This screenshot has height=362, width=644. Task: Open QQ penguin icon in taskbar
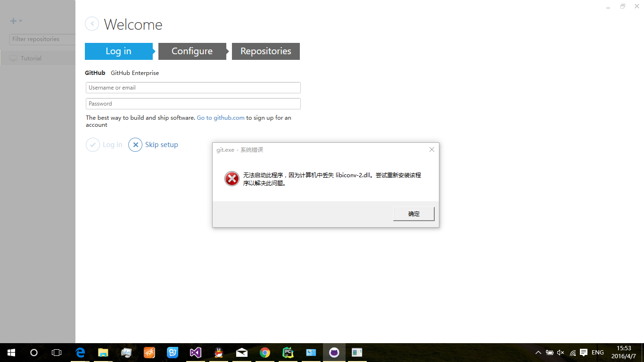219,353
